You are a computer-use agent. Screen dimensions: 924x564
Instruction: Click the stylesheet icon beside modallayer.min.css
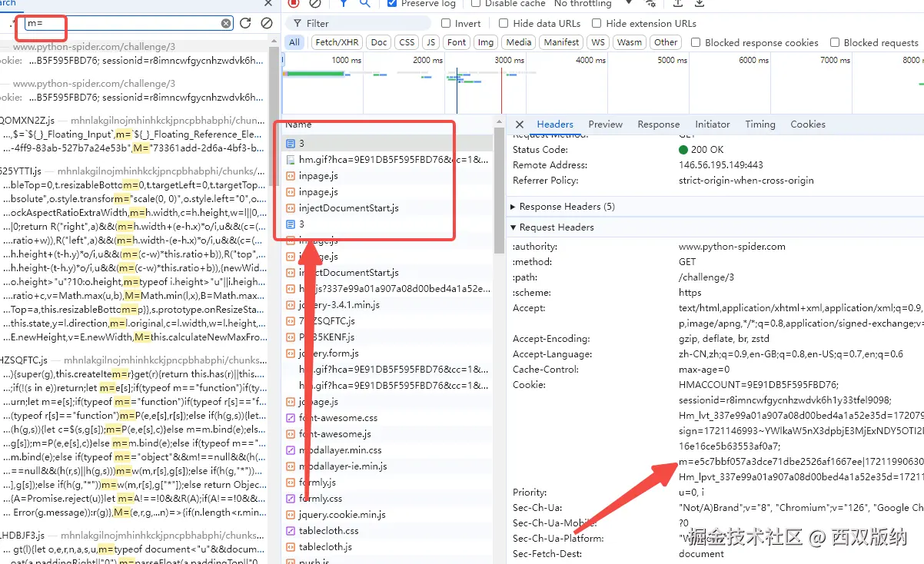coord(291,450)
